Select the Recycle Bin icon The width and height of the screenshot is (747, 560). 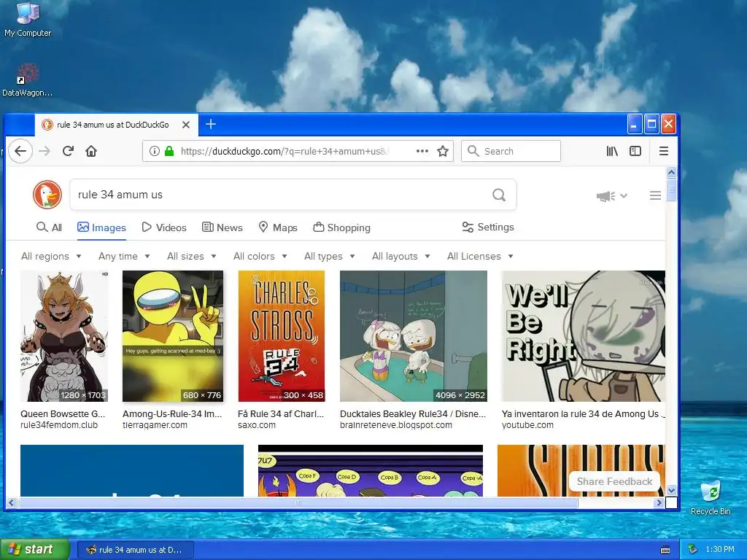pos(711,497)
